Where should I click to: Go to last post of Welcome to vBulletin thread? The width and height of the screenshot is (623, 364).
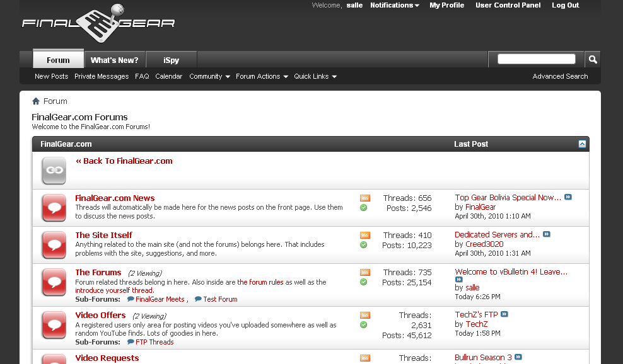459,280
